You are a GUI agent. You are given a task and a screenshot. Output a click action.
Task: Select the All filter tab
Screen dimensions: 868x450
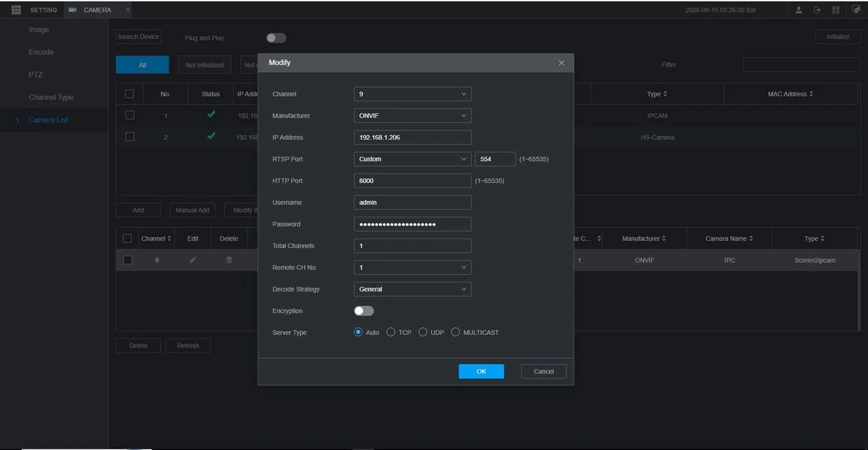pos(142,65)
